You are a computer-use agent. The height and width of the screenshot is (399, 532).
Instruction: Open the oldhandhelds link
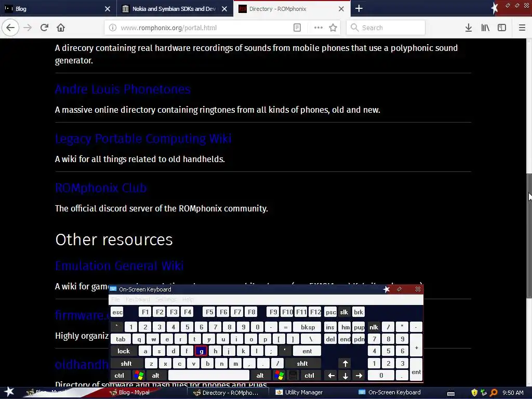point(82,365)
